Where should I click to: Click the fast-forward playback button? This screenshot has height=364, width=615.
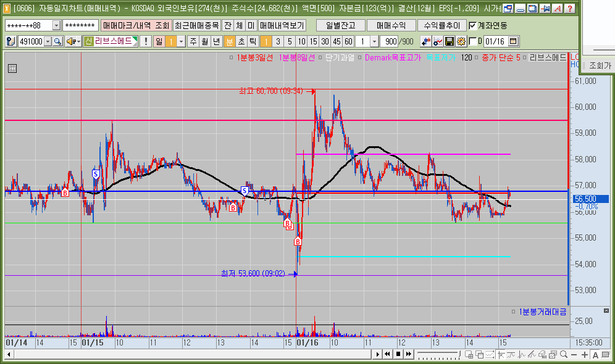click(409, 354)
